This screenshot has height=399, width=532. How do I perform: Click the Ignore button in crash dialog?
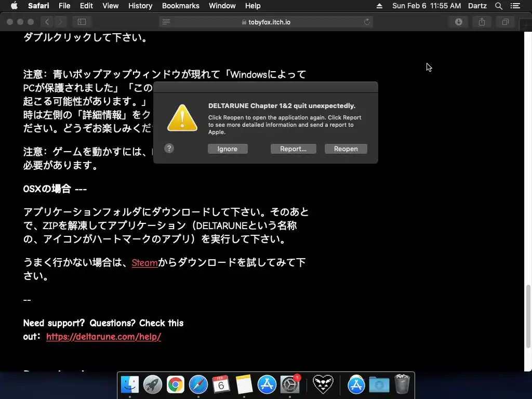click(x=228, y=149)
